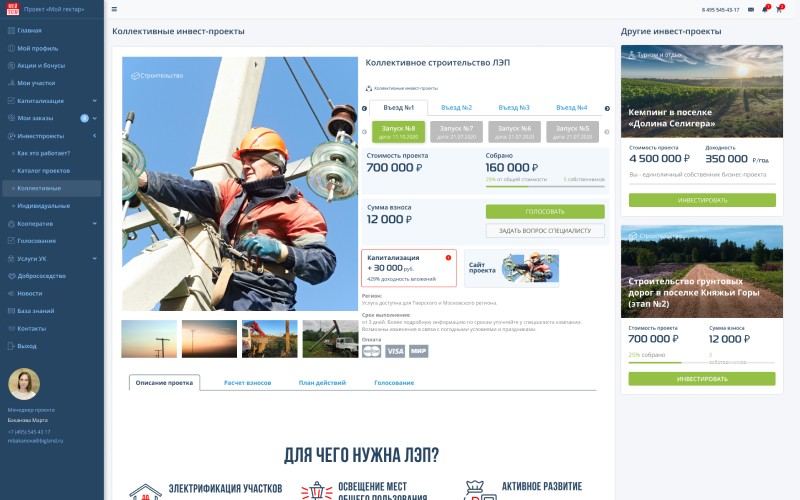Click the red info icon on Капитализация card
Image resolution: width=800 pixels, height=500 pixels.
pyautogui.click(x=448, y=258)
